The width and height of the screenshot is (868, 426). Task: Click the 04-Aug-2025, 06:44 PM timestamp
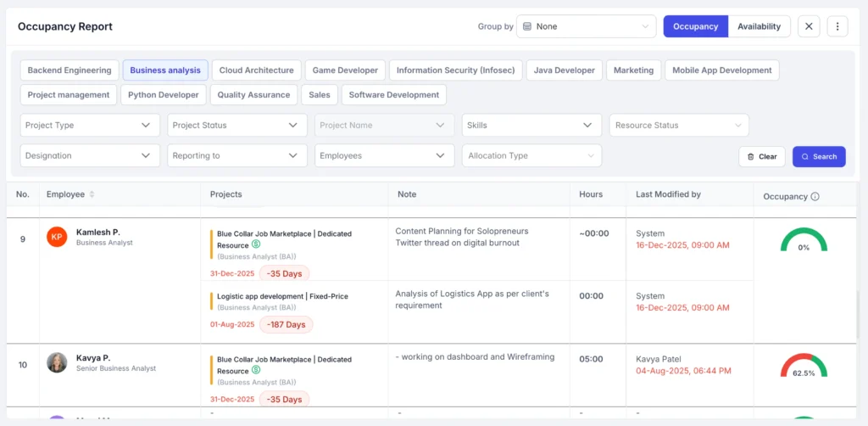pyautogui.click(x=684, y=371)
